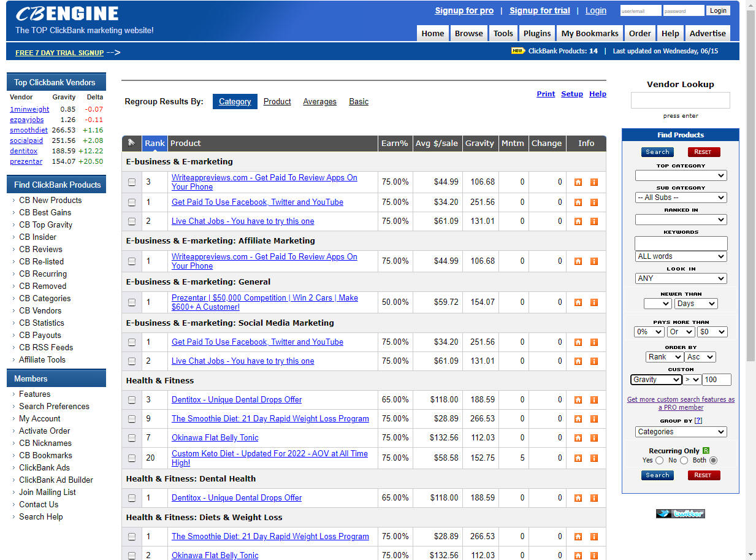Screen dimensions: 756x560
Task: Open the Ranked In dropdown
Action: (681, 220)
